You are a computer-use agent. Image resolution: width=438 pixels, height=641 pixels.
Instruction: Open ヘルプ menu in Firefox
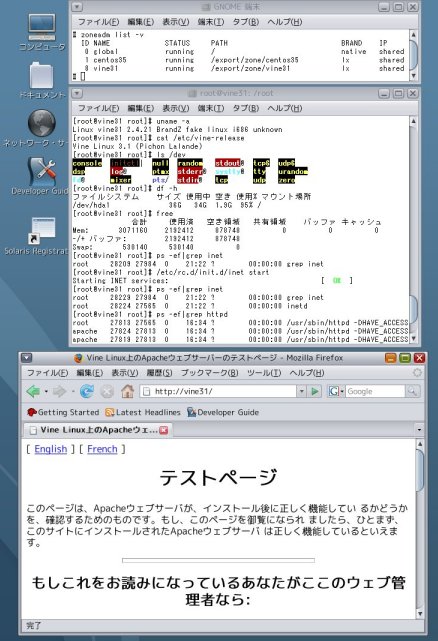click(307, 373)
